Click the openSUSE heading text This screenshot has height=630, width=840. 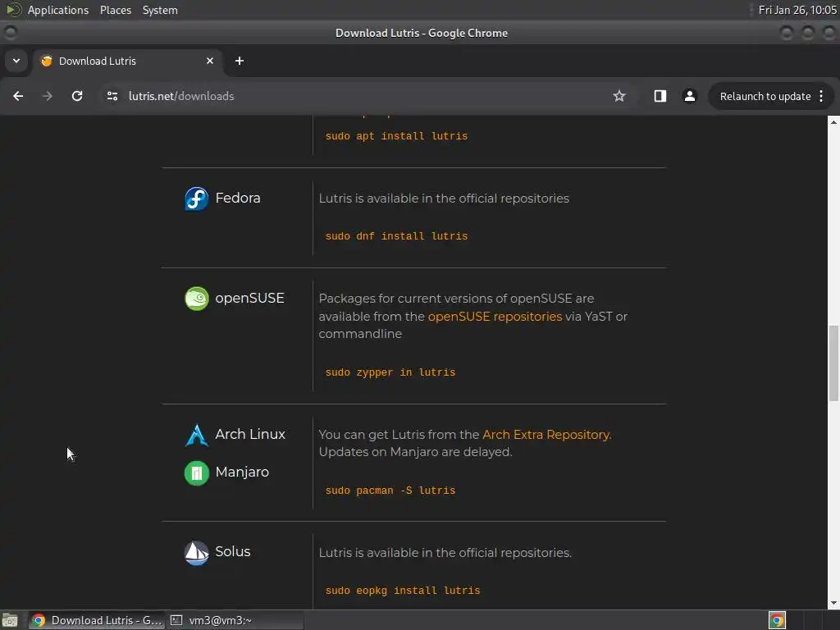click(x=249, y=298)
